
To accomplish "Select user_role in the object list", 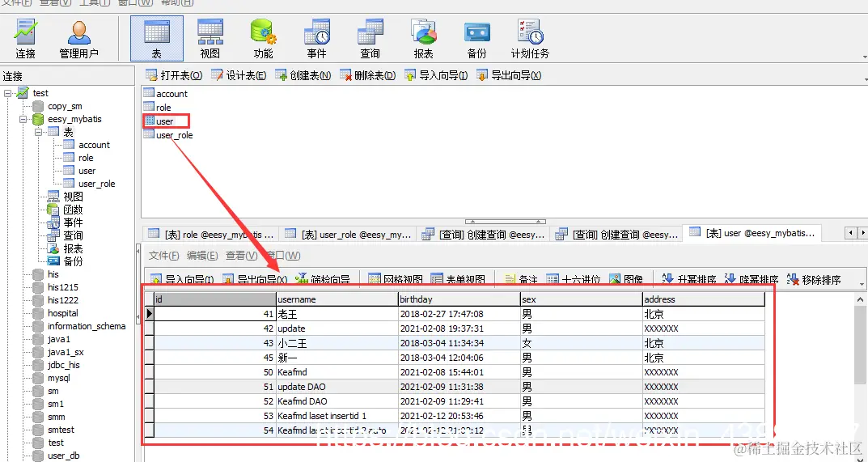I will 175,135.
